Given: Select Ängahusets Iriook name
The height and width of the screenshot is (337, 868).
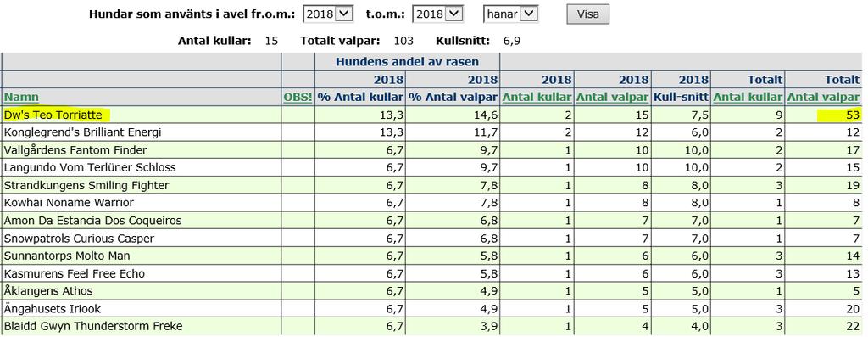Looking at the screenshot, I should tap(53, 309).
